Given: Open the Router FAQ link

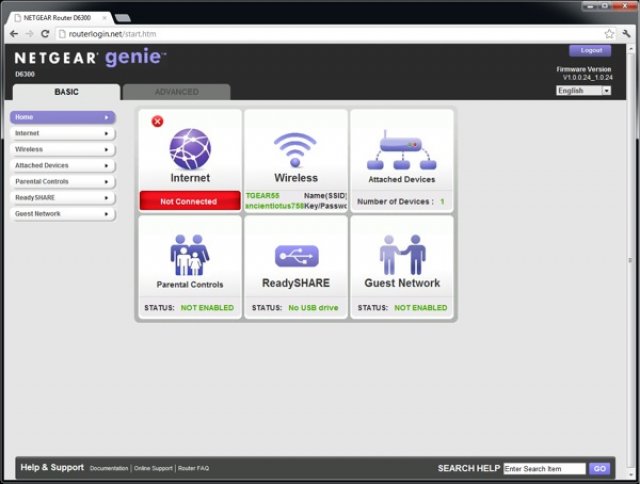Looking at the screenshot, I should point(193,468).
